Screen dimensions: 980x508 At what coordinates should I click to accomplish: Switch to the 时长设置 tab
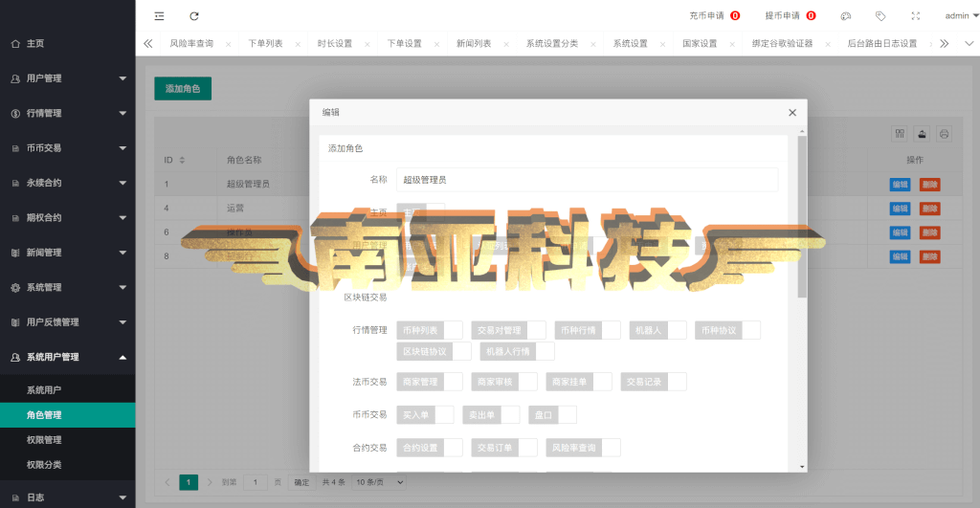point(334,44)
